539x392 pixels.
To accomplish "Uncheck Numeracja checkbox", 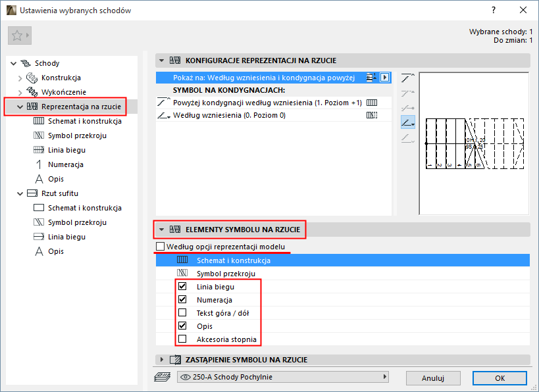I will coord(182,299).
